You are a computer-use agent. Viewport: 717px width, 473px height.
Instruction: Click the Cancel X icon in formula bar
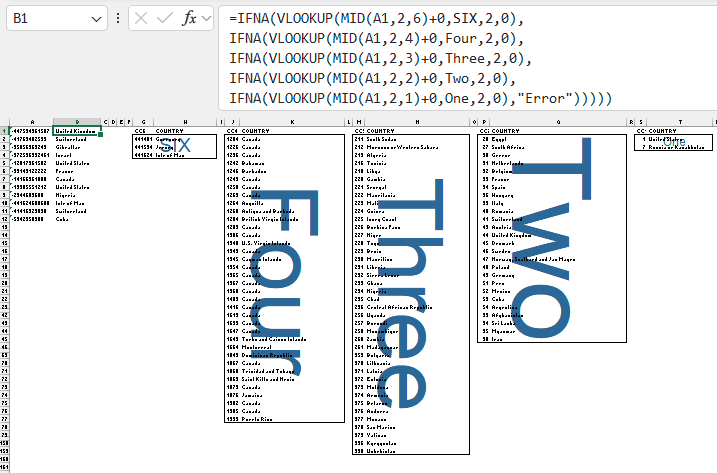pyautogui.click(x=141, y=18)
